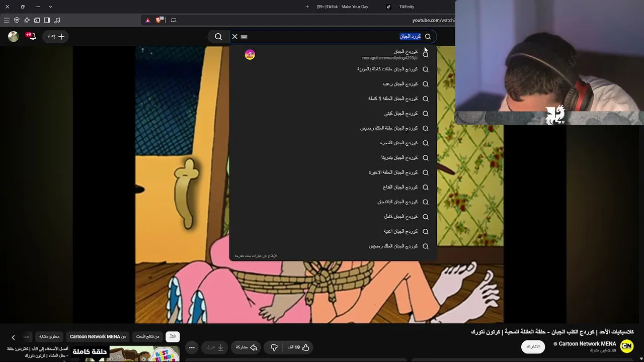
Task: Click the report search predictions link
Action: 256,256
